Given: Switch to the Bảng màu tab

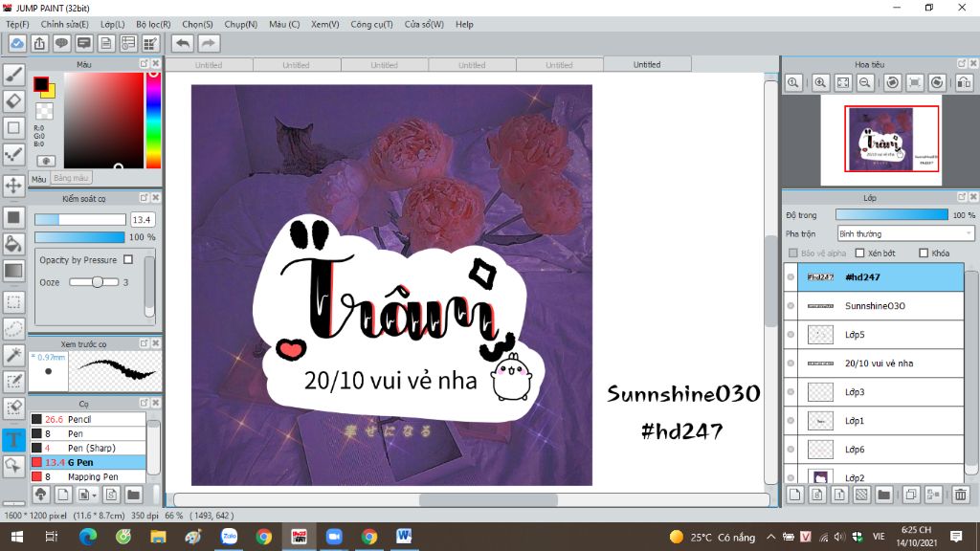Looking at the screenshot, I should (71, 178).
